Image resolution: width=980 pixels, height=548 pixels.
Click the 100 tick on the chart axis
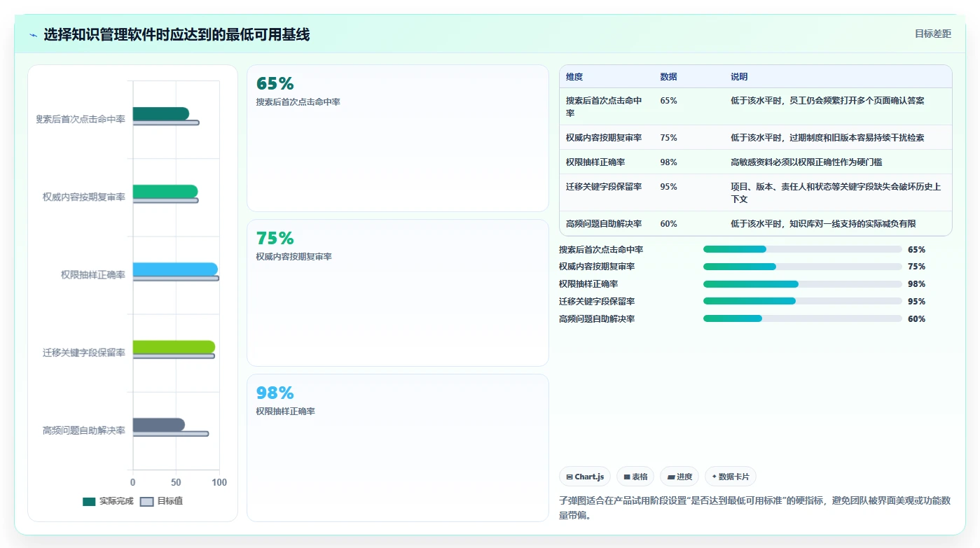tap(219, 483)
